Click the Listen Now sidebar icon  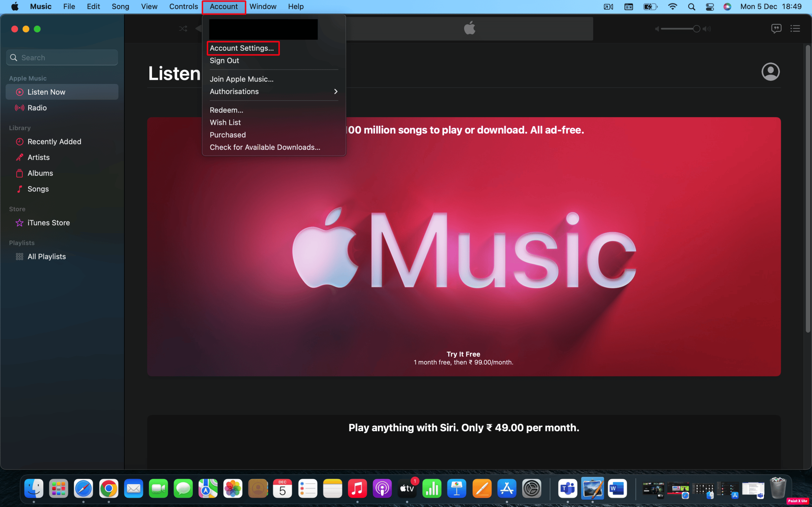tap(19, 92)
